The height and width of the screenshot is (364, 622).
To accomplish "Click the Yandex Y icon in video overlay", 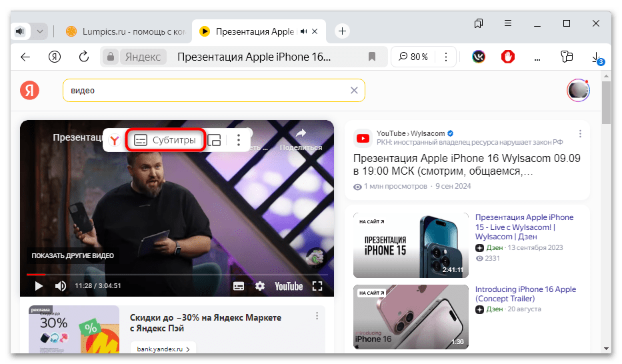I will click(115, 140).
